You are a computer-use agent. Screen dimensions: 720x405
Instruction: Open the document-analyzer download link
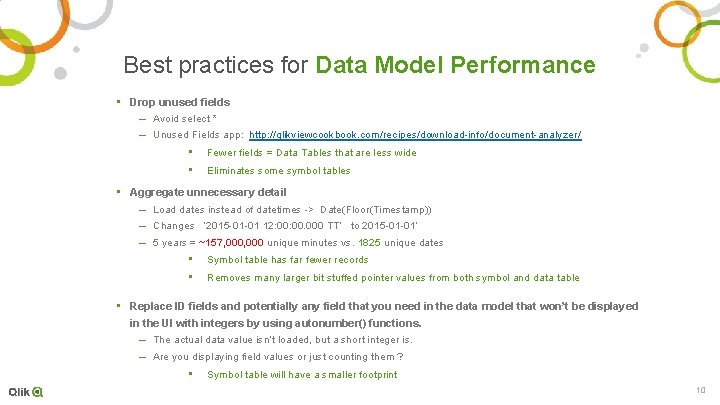(415, 135)
